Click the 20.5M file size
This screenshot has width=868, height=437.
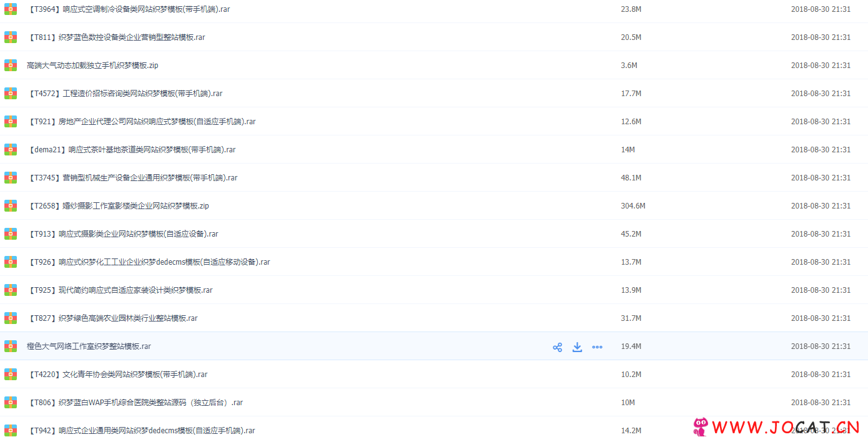(631, 37)
